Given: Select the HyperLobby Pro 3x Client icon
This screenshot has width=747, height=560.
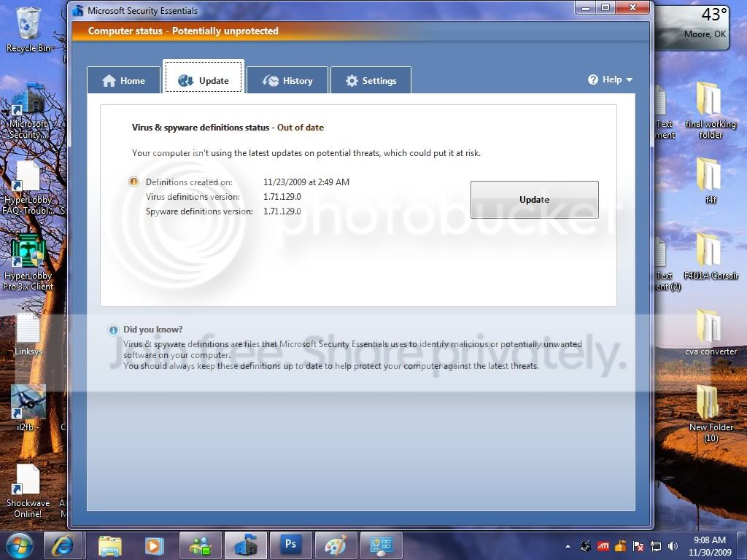Looking at the screenshot, I should [x=28, y=262].
